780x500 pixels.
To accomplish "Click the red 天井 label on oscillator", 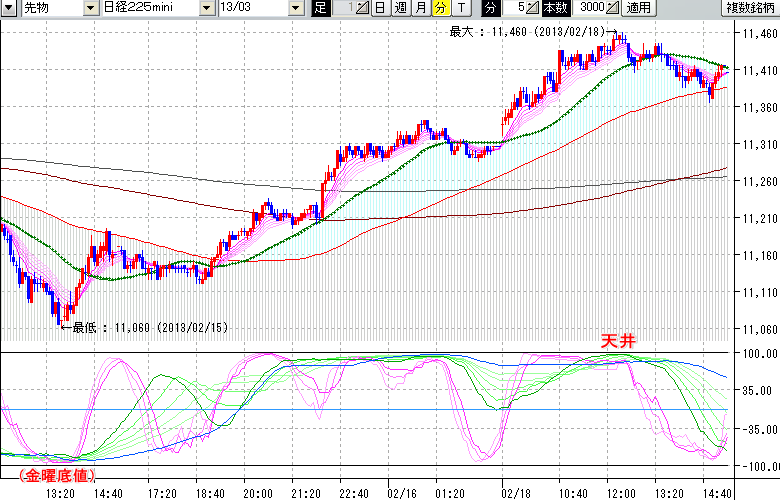I will 617,342.
